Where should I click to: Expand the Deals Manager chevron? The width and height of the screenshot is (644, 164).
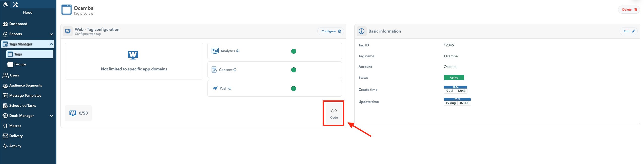[51, 116]
